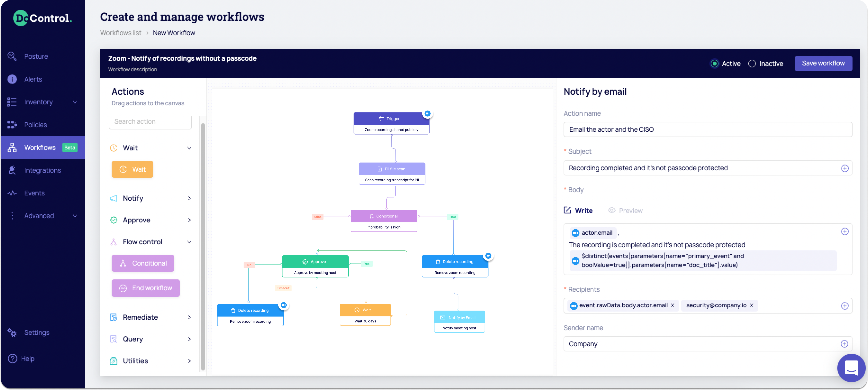Expand the Remediate actions group
Screen dimensions: 868x390
pos(189,317)
